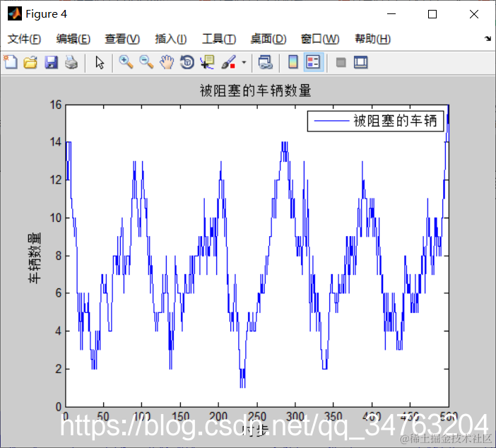The height and width of the screenshot is (448, 496).
Task: Open the 插入(I) menu
Action: tap(170, 39)
